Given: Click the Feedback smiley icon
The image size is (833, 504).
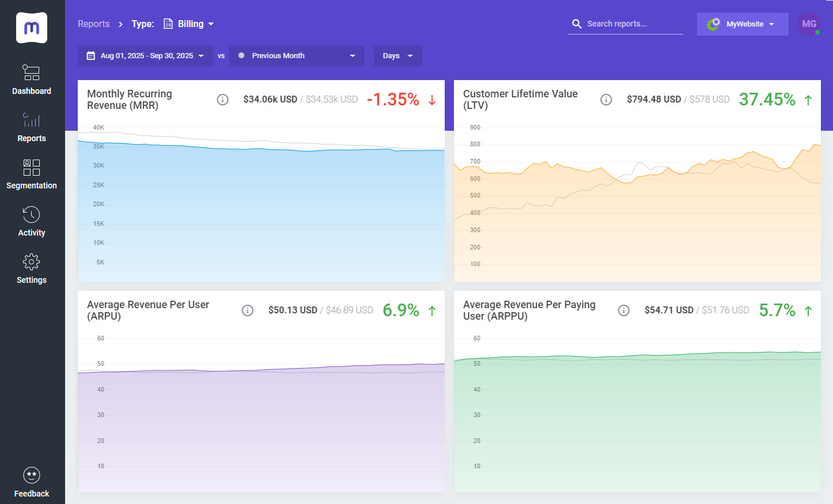Looking at the screenshot, I should tap(32, 475).
